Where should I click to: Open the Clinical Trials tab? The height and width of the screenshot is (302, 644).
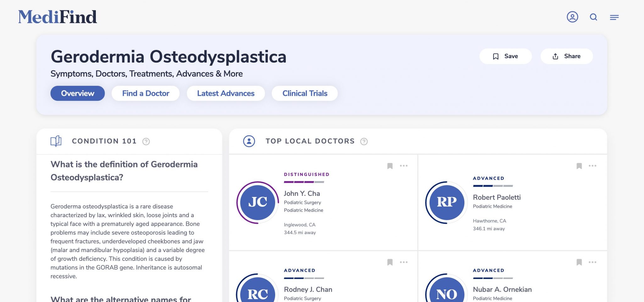(x=304, y=93)
